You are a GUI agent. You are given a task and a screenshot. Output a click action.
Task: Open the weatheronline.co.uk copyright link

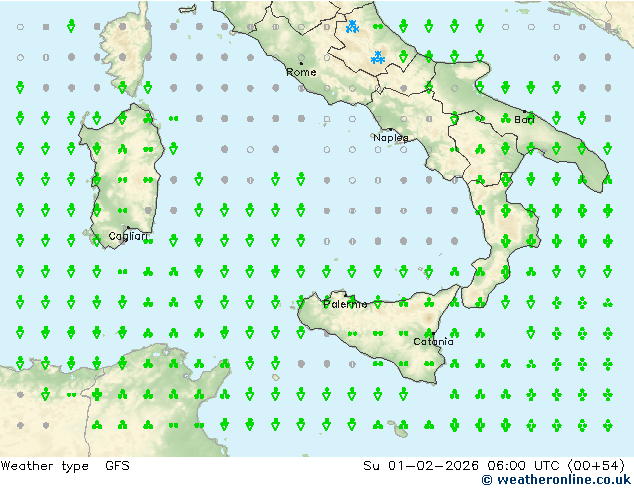(557, 480)
